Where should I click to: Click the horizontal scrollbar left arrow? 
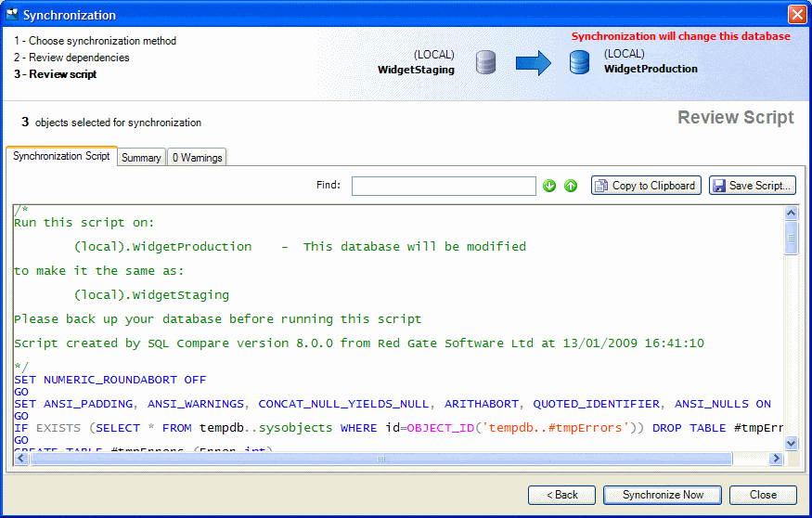tap(21, 459)
